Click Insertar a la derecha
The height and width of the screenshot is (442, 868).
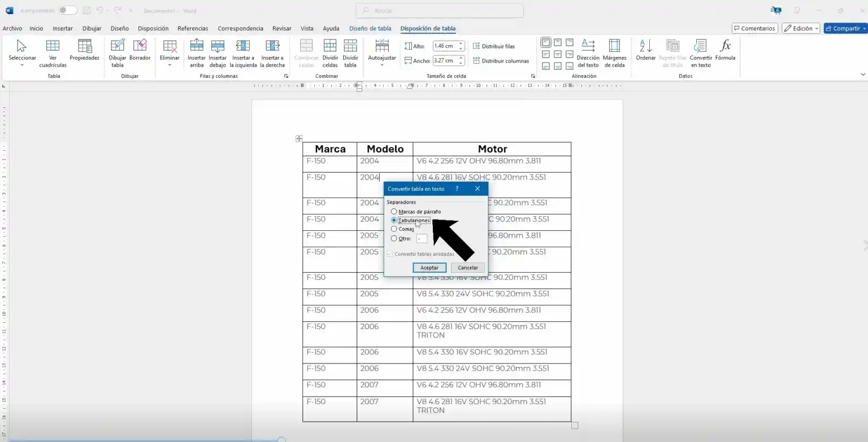(x=272, y=54)
